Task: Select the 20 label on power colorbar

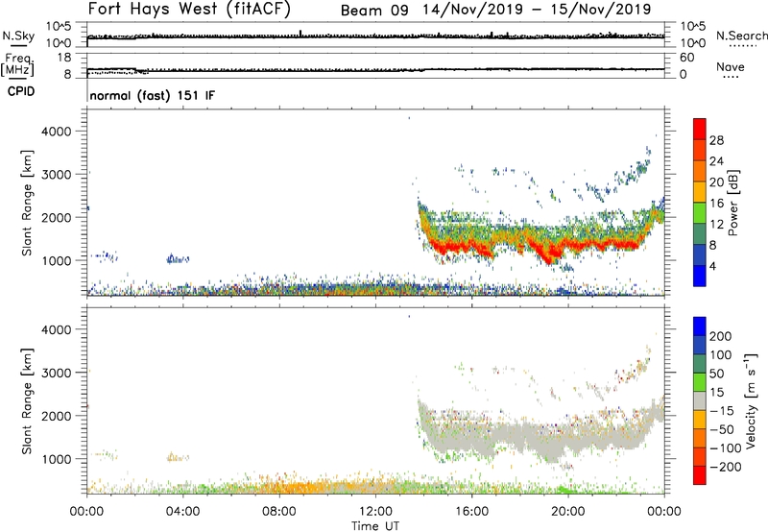Action: [716, 182]
